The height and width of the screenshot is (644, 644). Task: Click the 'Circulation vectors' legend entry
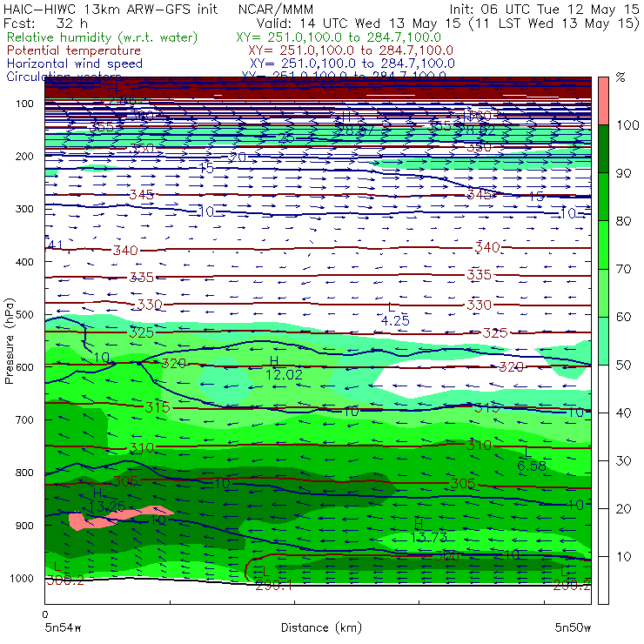pyautogui.click(x=64, y=76)
